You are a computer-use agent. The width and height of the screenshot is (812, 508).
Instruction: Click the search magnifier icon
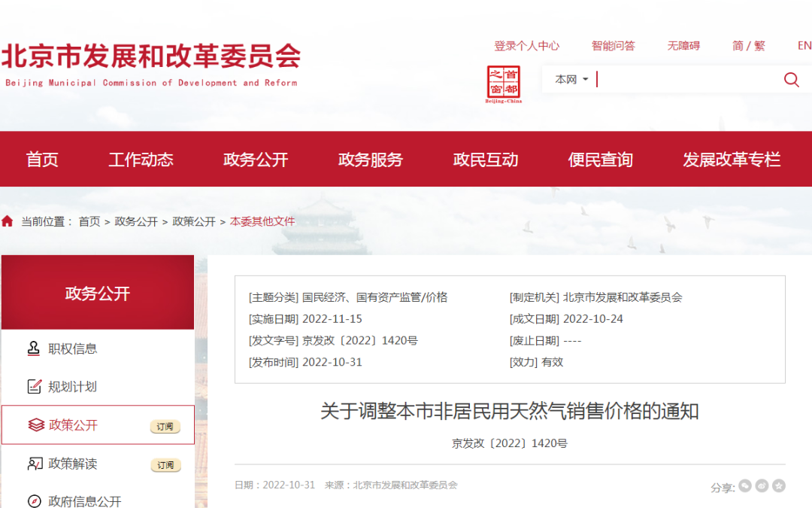791,80
